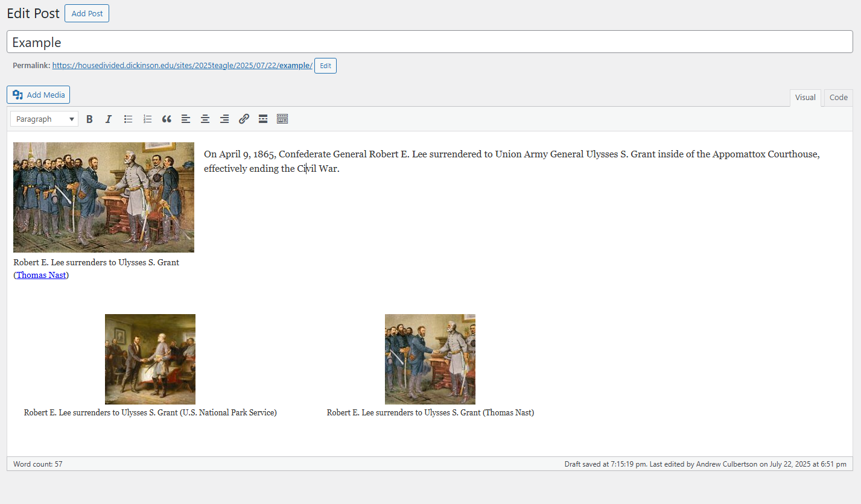This screenshot has width=861, height=504.
Task: Click the gallery caption ending '(Thomas Nast)'
Action: coord(430,412)
